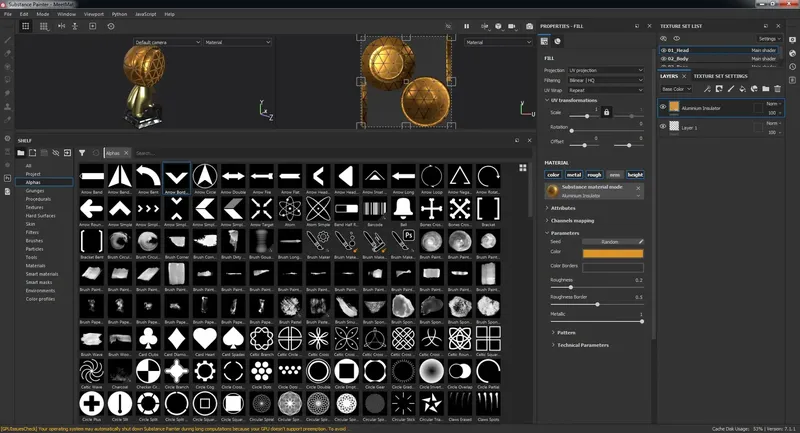Image resolution: width=800 pixels, height=433 pixels.
Task: Open the Default camera dropdown
Action: (x=167, y=43)
